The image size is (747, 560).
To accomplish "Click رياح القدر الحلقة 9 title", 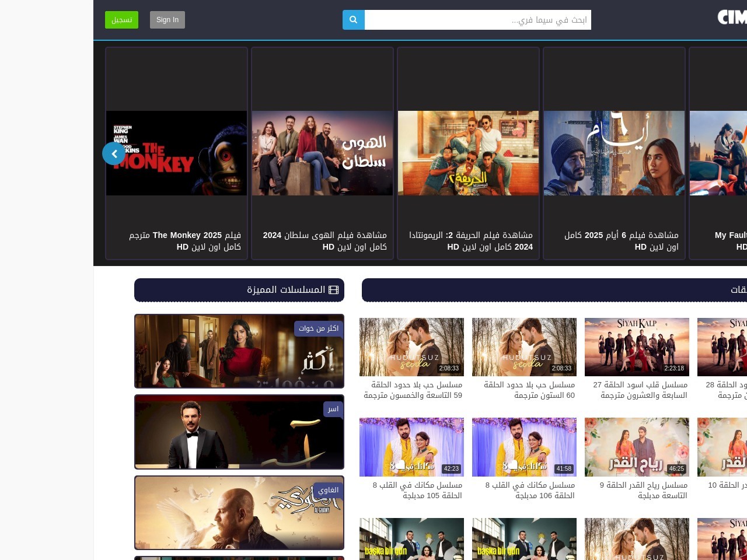I will tap(644, 491).
